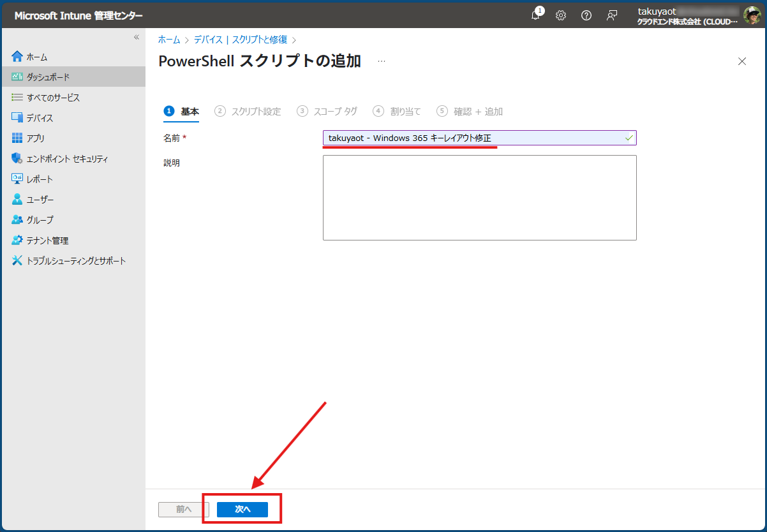Click the エンドポイント セキュリティ shield icon

pos(17,159)
